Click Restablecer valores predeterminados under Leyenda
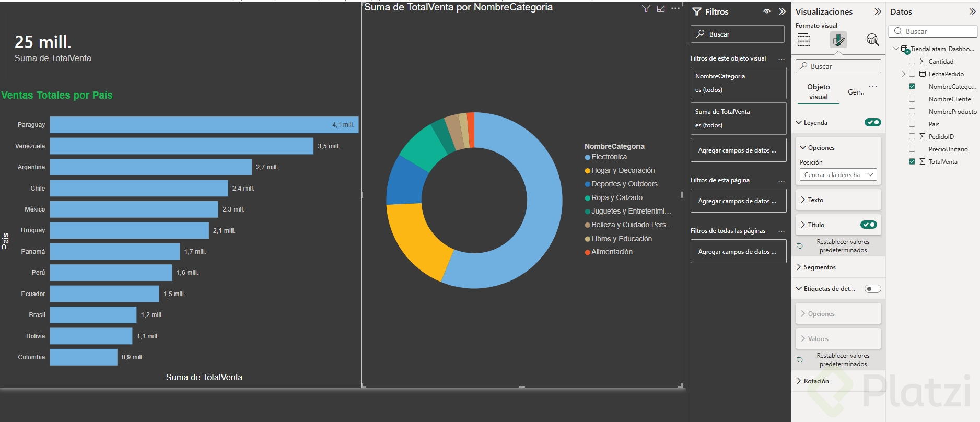Viewport: 980px width, 422px height. coord(843,246)
